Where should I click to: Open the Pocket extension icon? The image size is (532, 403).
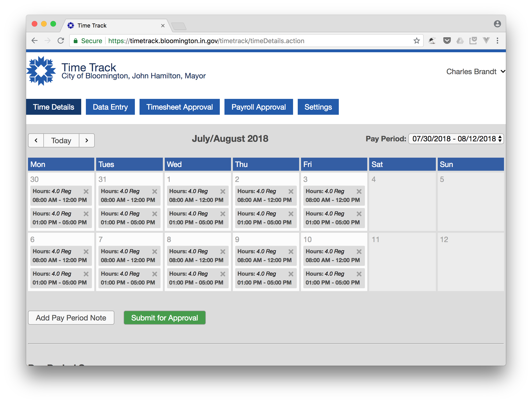tap(447, 41)
